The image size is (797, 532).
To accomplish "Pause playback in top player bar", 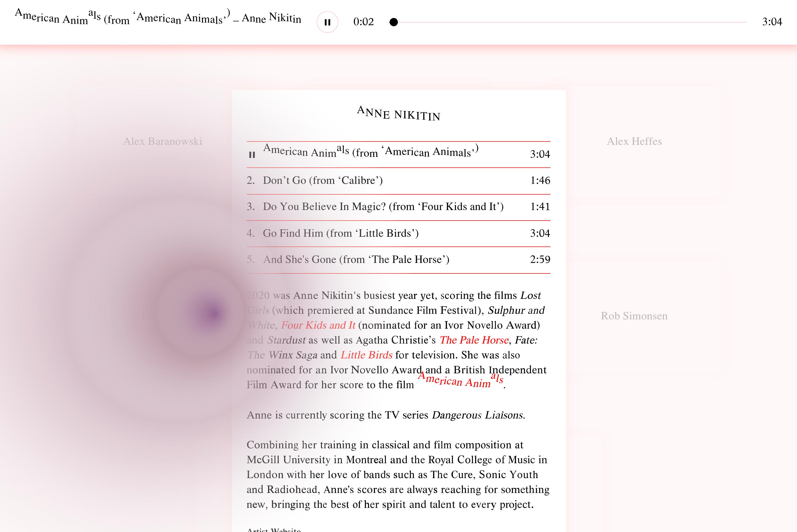I will (x=327, y=22).
